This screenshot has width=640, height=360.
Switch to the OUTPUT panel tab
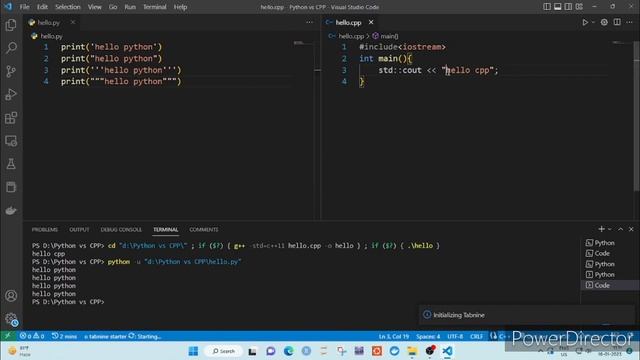pyautogui.click(x=79, y=229)
